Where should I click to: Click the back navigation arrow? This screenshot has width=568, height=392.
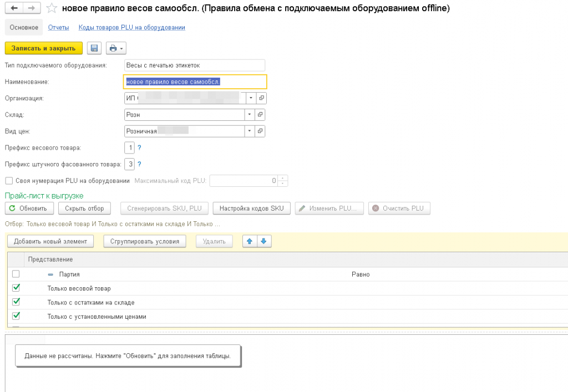14,8
